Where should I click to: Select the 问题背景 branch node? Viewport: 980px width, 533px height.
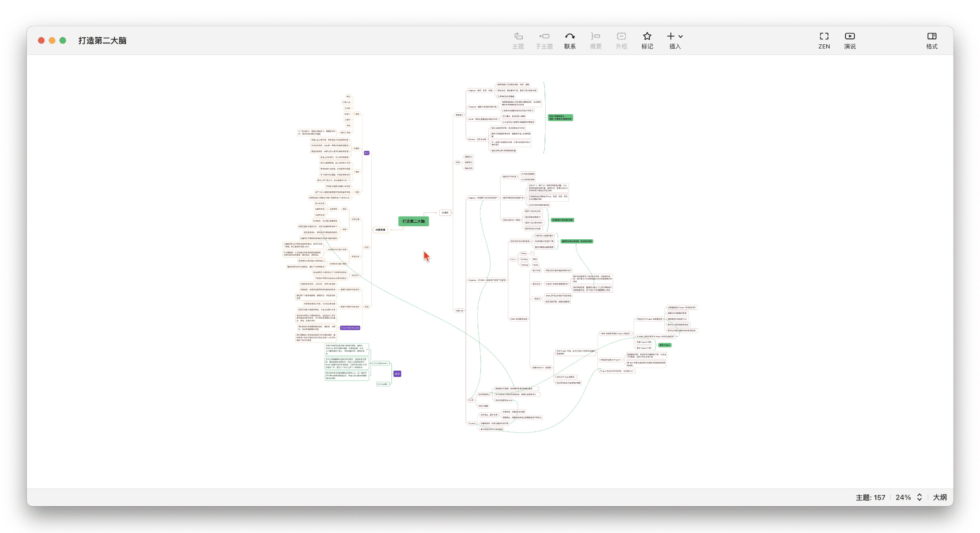tap(380, 230)
